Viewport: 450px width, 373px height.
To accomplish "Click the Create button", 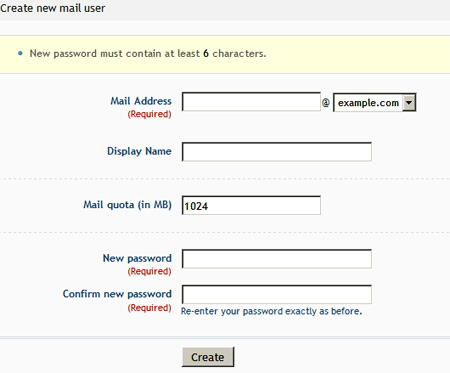I will pos(208,357).
